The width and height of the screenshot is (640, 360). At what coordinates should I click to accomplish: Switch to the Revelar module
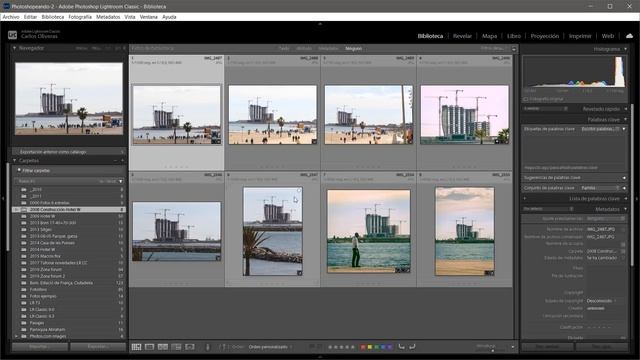(462, 36)
